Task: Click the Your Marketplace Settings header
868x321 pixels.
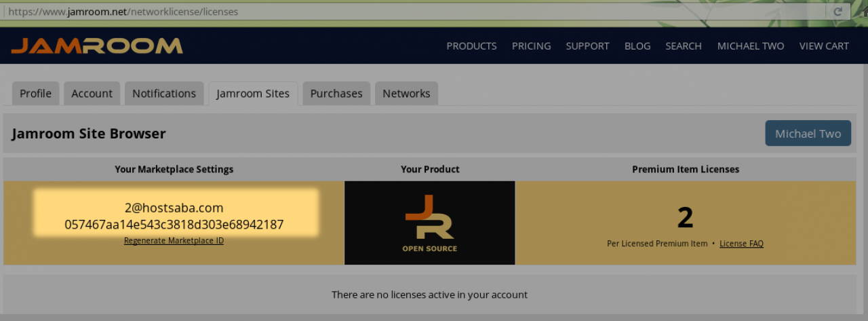Action: tap(174, 169)
